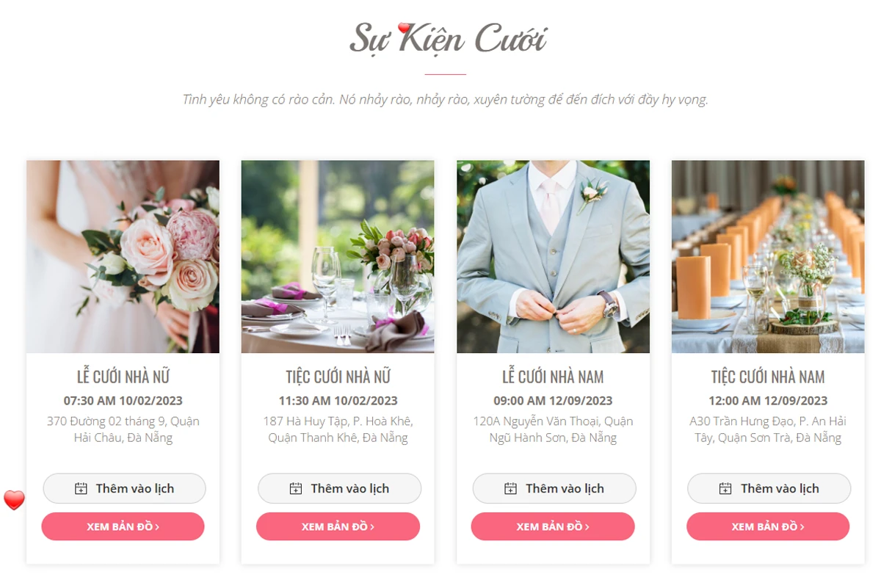Open map for Lễ Cưới Nhà Nam
The image size is (881, 588).
pos(553,526)
